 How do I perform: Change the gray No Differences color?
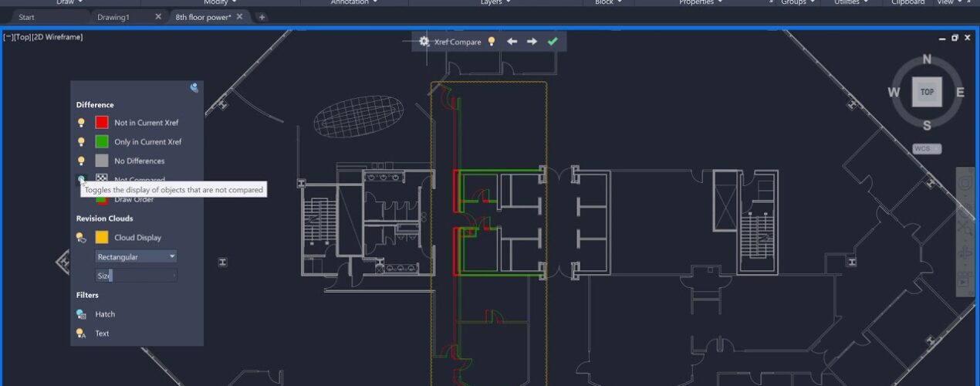(x=102, y=161)
